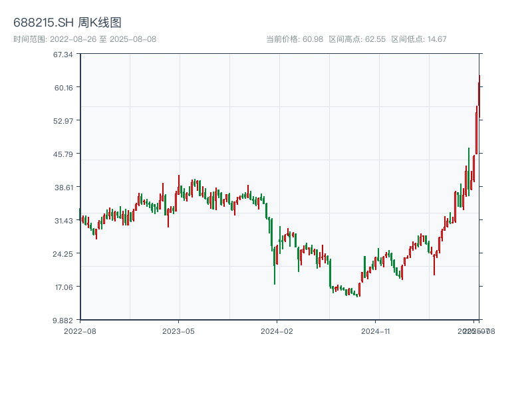Click the 24.25 y-axis price label
Screen dimensions: 532x399
[63, 253]
